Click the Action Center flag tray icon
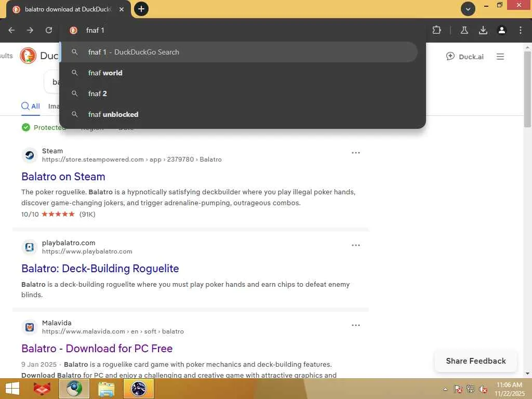532x399 pixels. coord(458,389)
